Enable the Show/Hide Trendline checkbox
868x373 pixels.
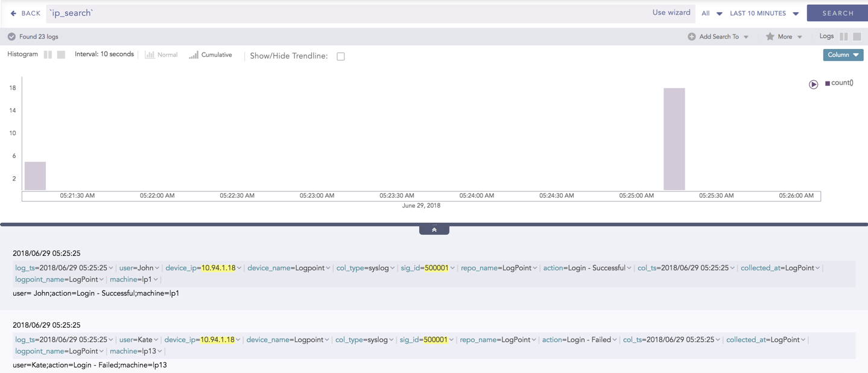tap(341, 56)
